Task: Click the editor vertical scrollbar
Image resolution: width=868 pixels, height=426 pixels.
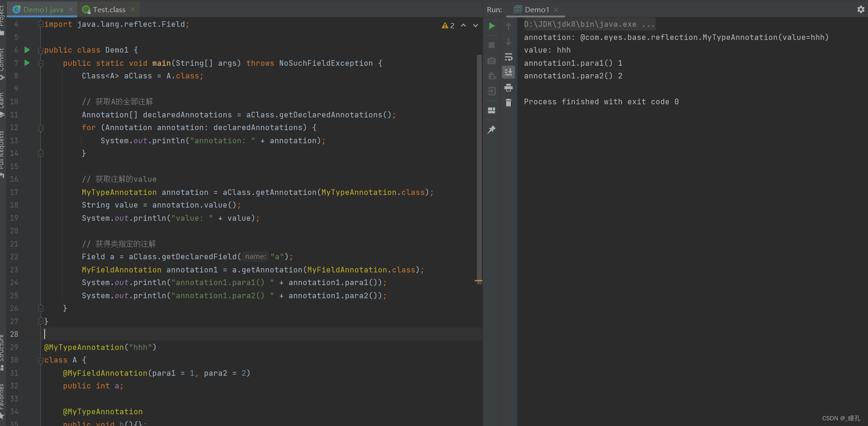Action: [x=479, y=169]
